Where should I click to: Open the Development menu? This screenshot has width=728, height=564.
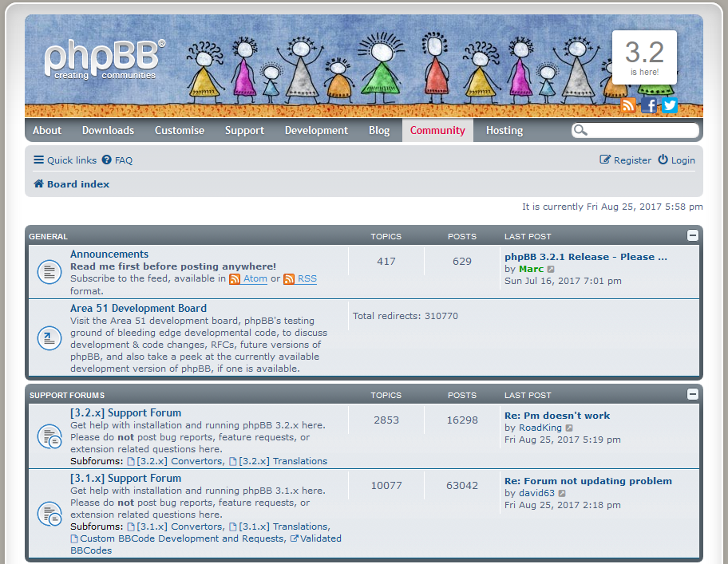coord(317,130)
